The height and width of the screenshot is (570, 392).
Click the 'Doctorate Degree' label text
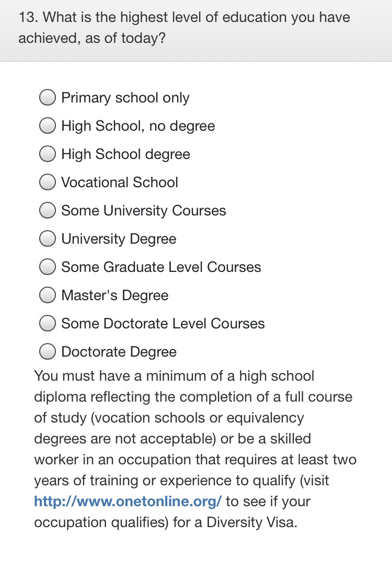tap(119, 352)
